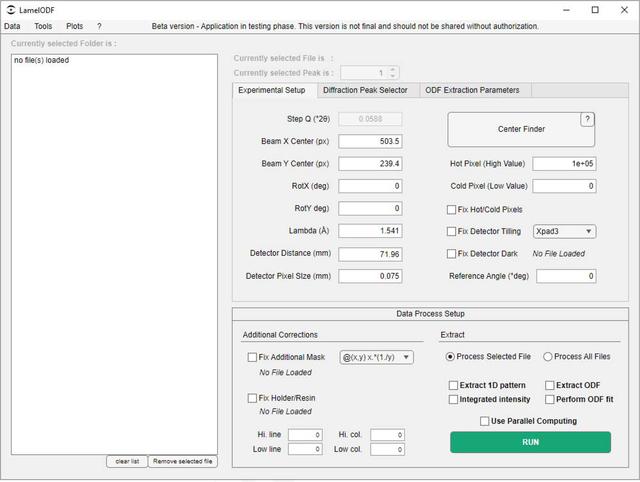The image size is (640, 482).
Task: Click the Center Finder button
Action: coord(521,129)
